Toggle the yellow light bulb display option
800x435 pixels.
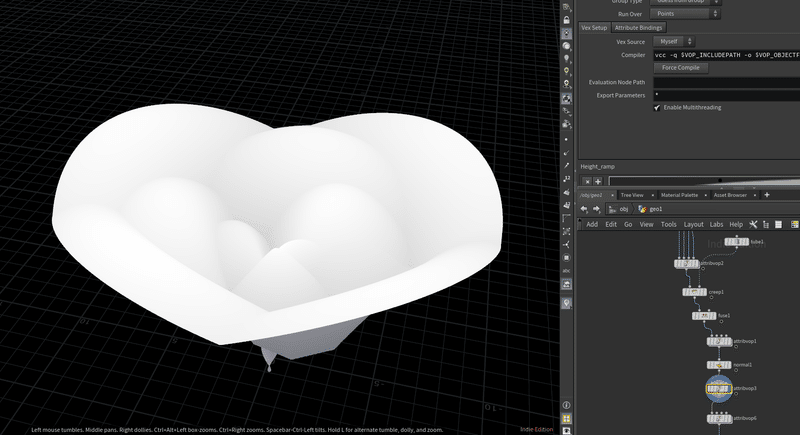click(x=566, y=71)
